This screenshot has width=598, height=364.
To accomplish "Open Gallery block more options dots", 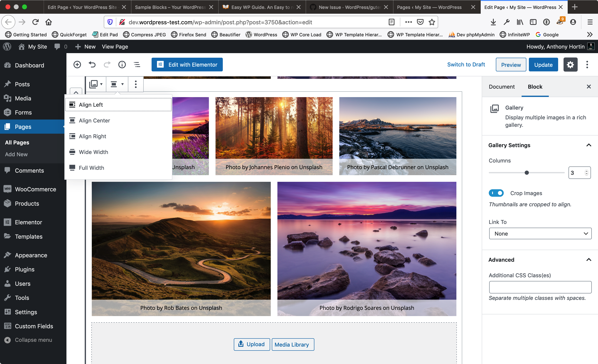I will click(x=136, y=84).
